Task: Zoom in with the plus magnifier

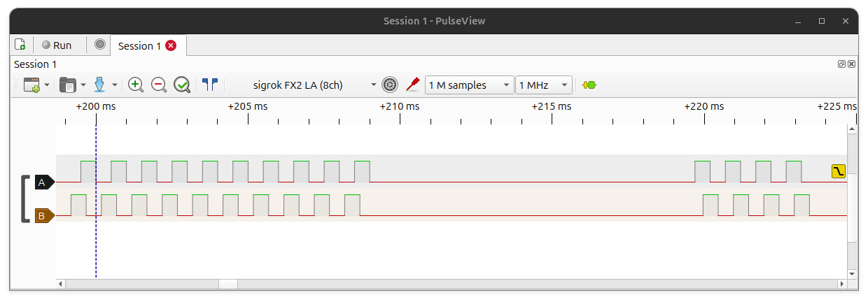Action: point(136,85)
